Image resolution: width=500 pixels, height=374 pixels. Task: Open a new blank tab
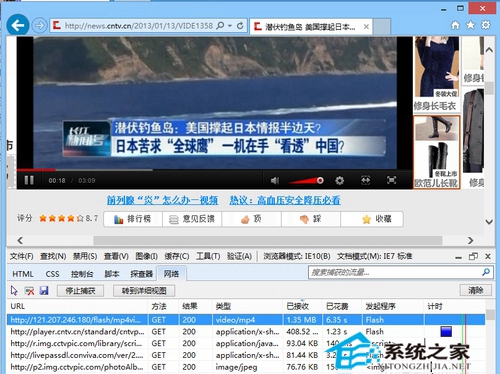tap(382, 27)
